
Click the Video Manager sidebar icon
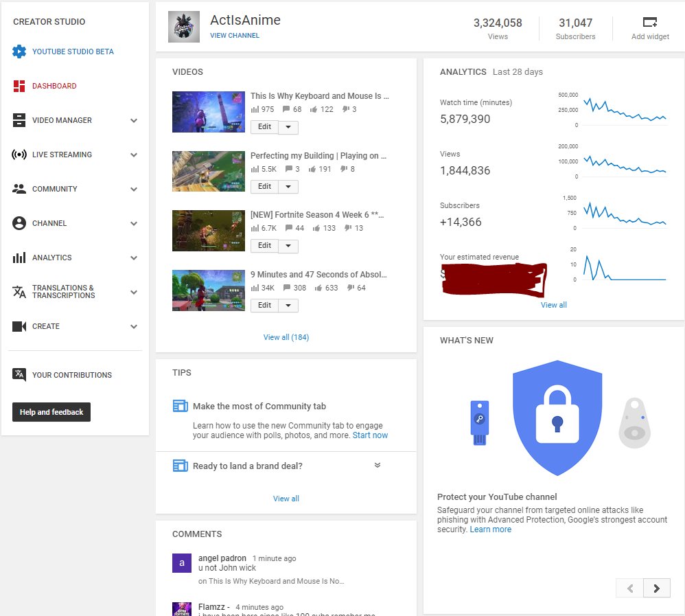[19, 120]
